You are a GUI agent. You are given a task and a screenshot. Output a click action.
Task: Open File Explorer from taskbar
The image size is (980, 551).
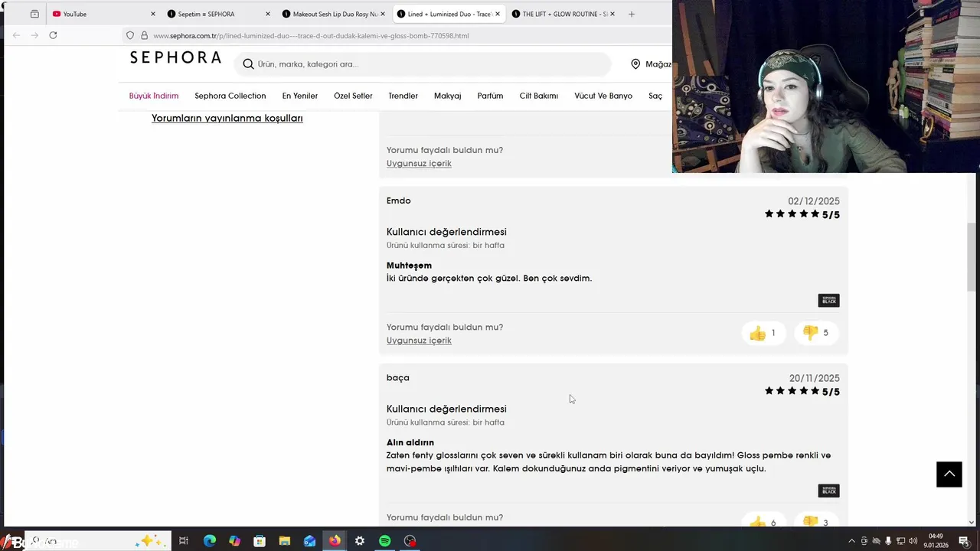284,541
